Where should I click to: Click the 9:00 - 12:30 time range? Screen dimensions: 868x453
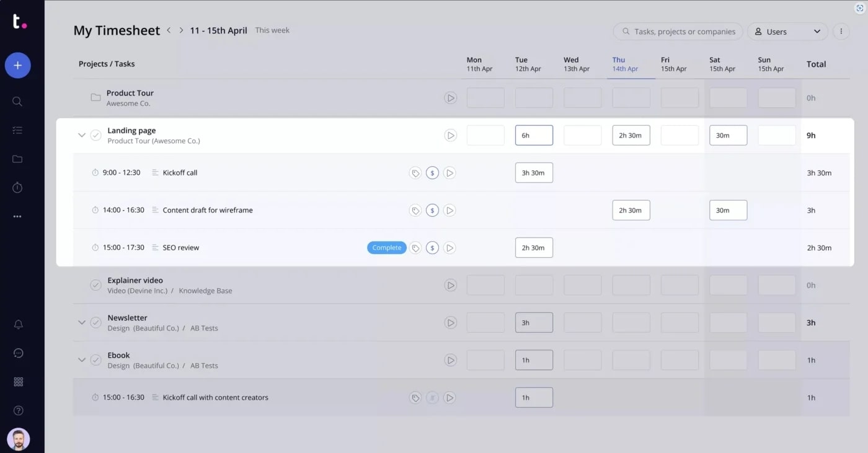[x=122, y=173]
